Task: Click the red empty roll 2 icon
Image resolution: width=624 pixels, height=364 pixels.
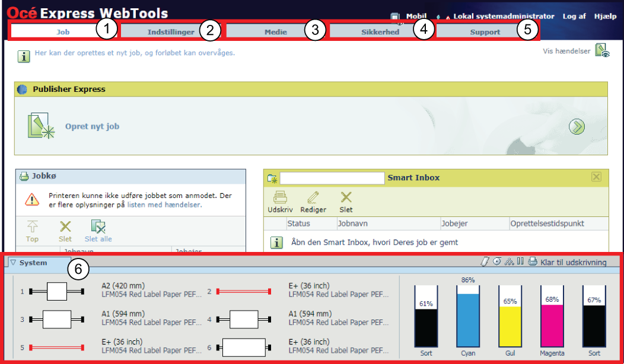Action: [244, 292]
